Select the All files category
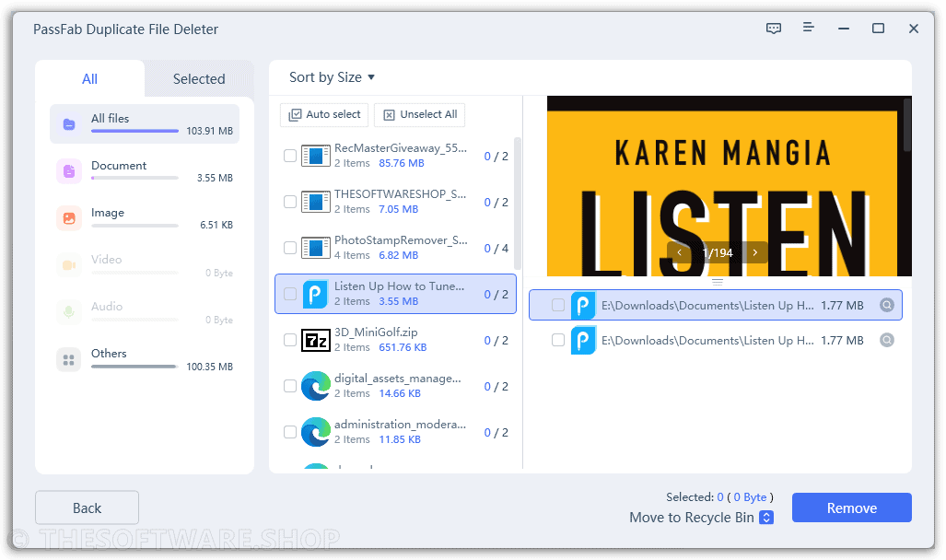The image size is (946, 560). (x=145, y=124)
